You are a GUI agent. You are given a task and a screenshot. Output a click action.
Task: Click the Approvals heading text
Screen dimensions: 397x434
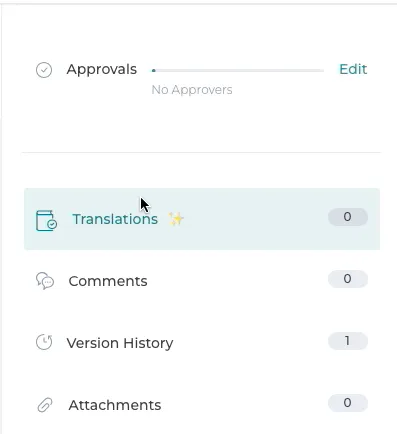[x=102, y=69]
